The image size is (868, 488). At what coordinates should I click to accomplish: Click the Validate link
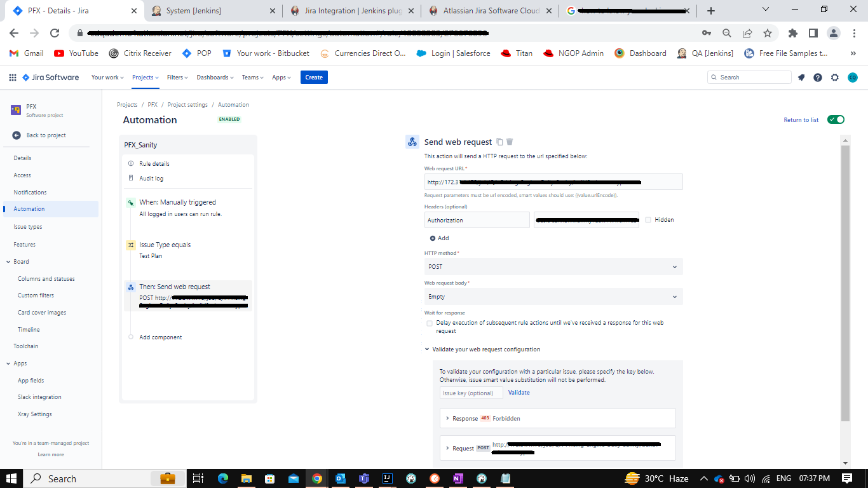(x=519, y=392)
